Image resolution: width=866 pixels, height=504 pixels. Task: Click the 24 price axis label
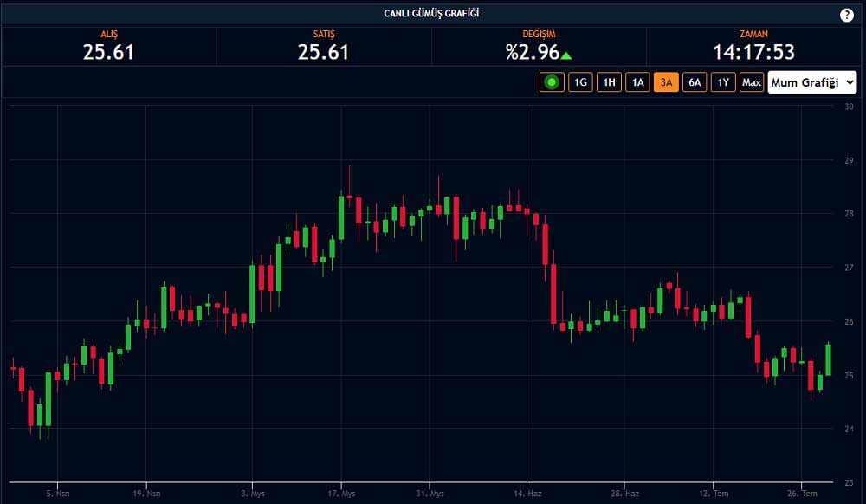point(849,429)
